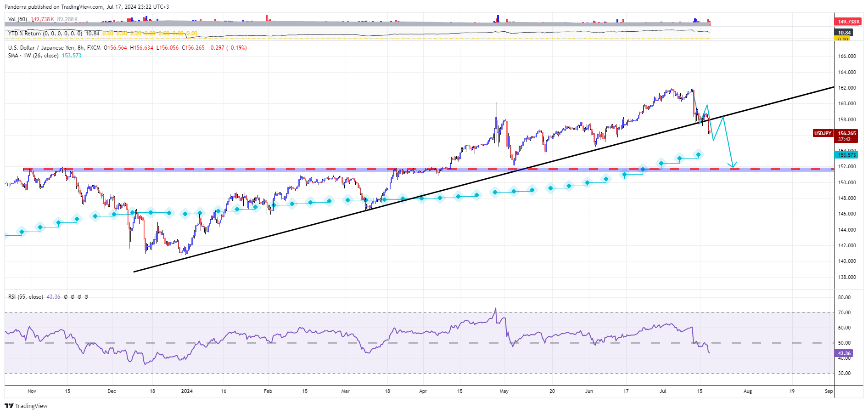The width and height of the screenshot is (868, 414).
Task: Click the C156.265 close price value
Action: (193, 48)
